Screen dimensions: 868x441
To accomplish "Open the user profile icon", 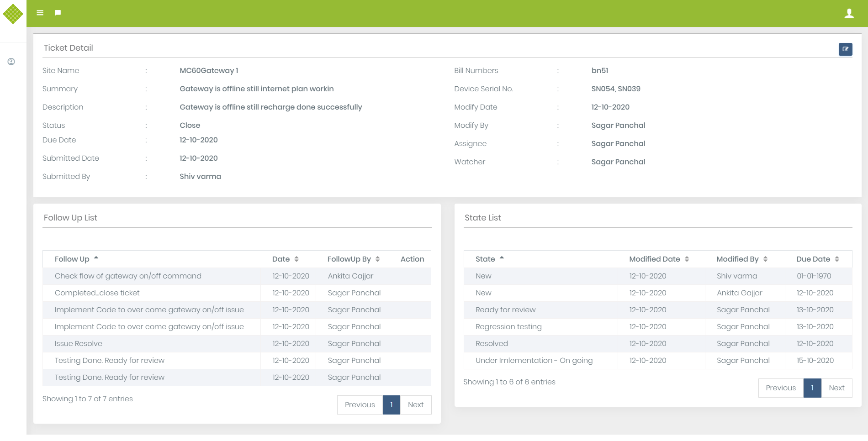I will coord(849,13).
